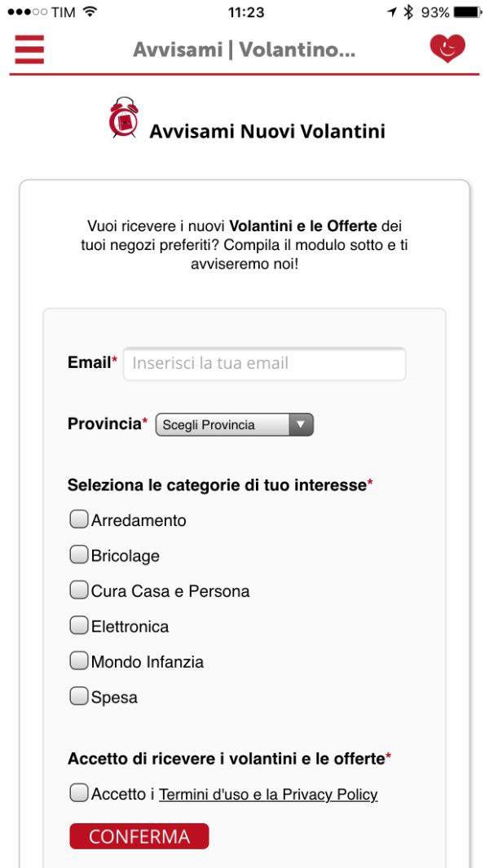Open the red hamburger menu
Screen dimensions: 489x868
click(x=29, y=49)
